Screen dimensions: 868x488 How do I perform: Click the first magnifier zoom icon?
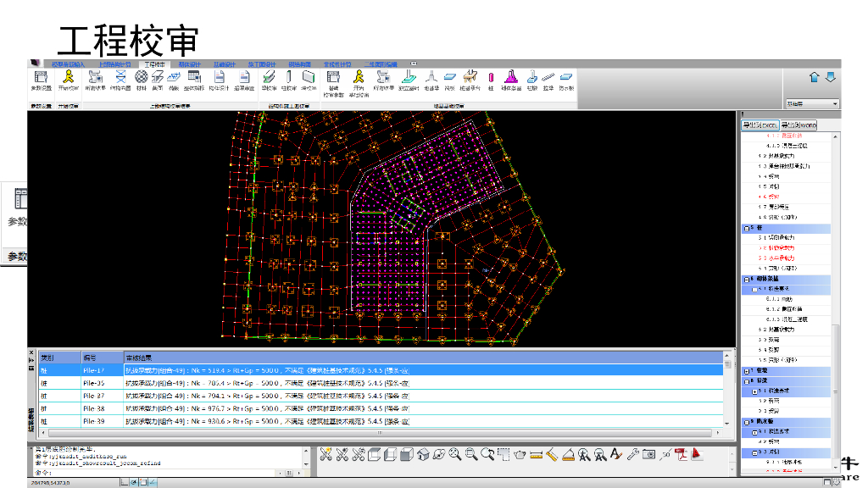[455, 454]
